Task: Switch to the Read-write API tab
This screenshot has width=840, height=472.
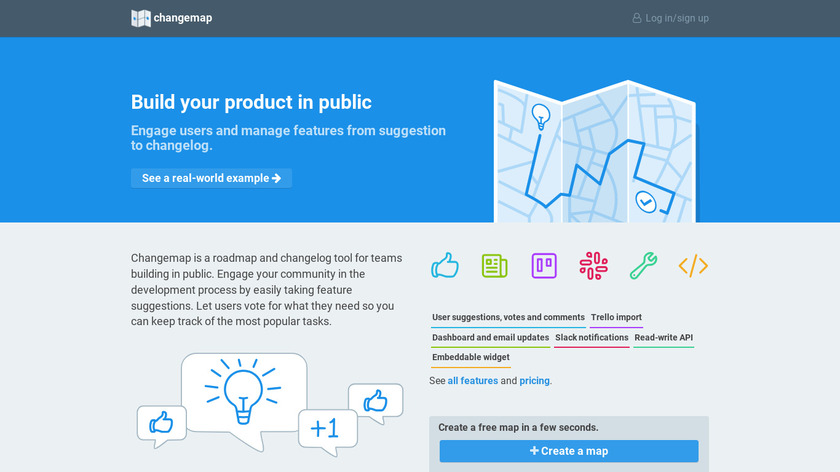Action: (x=663, y=338)
